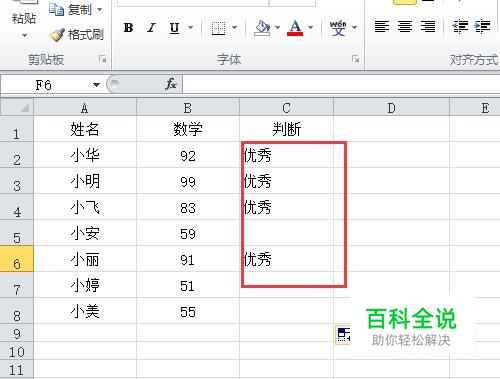500x379 pixels.
Task: Select cell with score 99
Action: [x=188, y=181]
